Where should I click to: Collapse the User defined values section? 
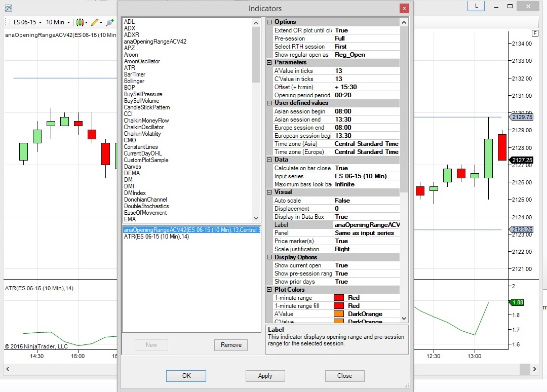tap(269, 103)
